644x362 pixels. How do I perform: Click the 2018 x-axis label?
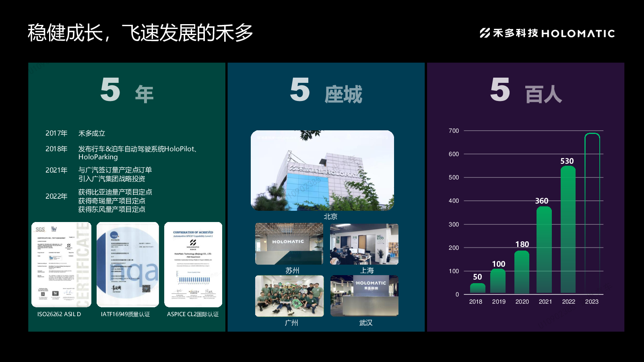[x=476, y=302]
